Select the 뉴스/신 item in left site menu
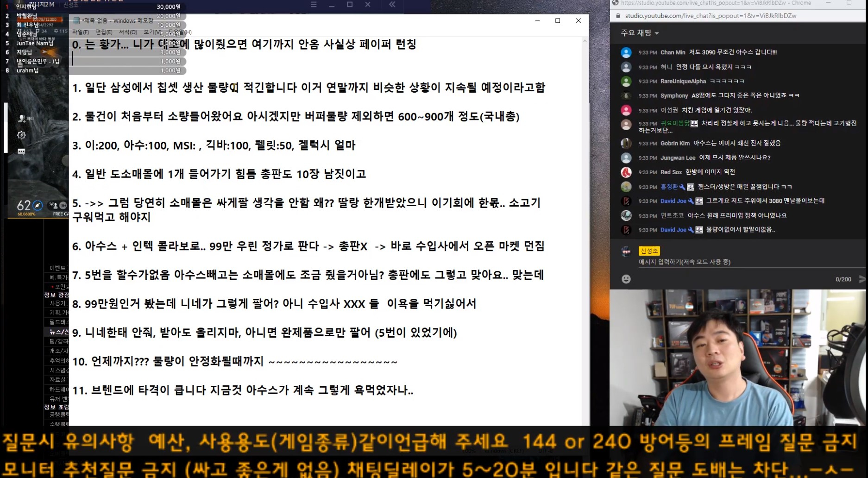This screenshot has height=478, width=868. [x=59, y=332]
